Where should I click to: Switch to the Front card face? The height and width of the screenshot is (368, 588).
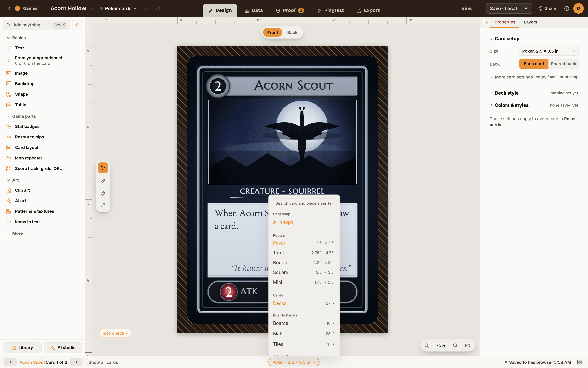pyautogui.click(x=272, y=32)
